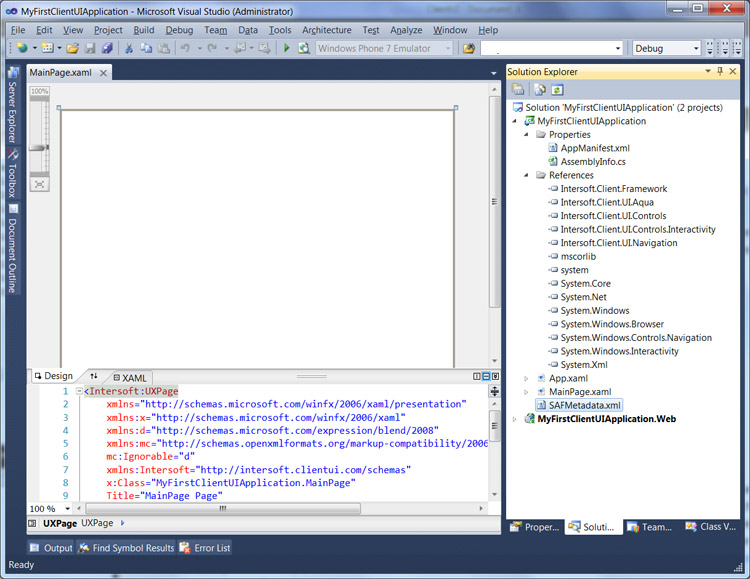Click the Start Debugging play icon

click(x=287, y=48)
